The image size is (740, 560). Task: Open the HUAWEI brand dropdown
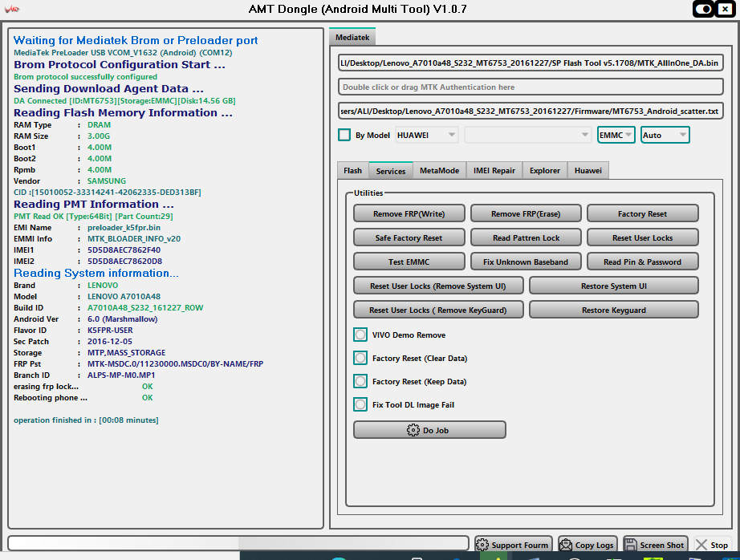click(x=426, y=135)
